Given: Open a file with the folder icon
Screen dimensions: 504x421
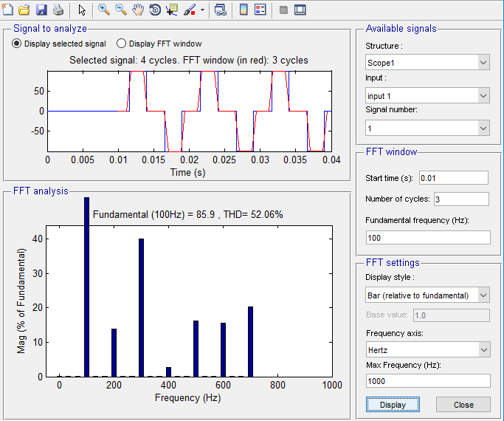Looking at the screenshot, I should (24, 10).
